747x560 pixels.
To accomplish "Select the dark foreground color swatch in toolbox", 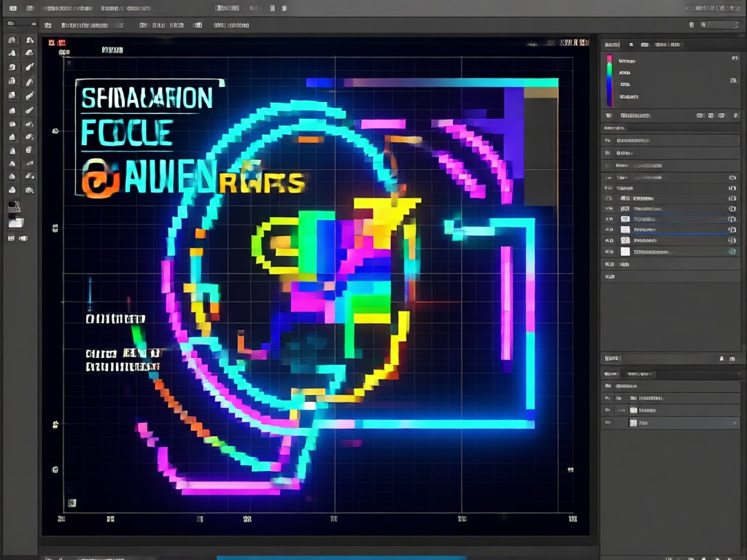I will point(14,206).
